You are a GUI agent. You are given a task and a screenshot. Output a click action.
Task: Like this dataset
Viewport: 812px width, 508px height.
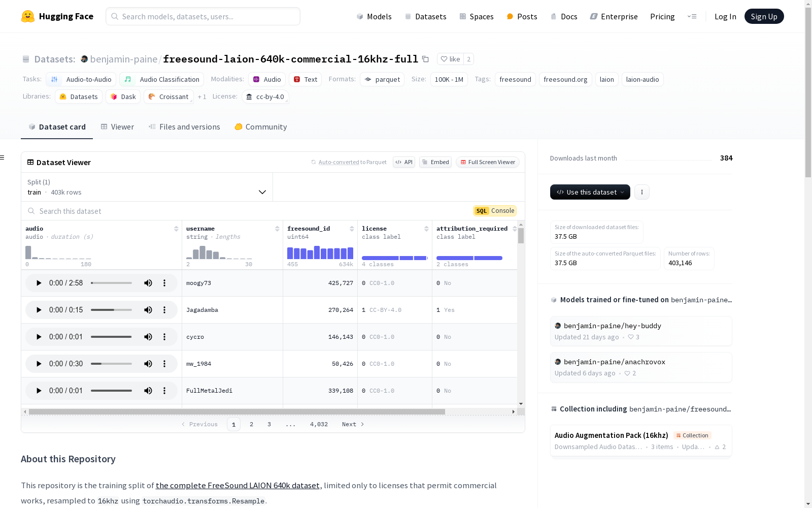[450, 59]
